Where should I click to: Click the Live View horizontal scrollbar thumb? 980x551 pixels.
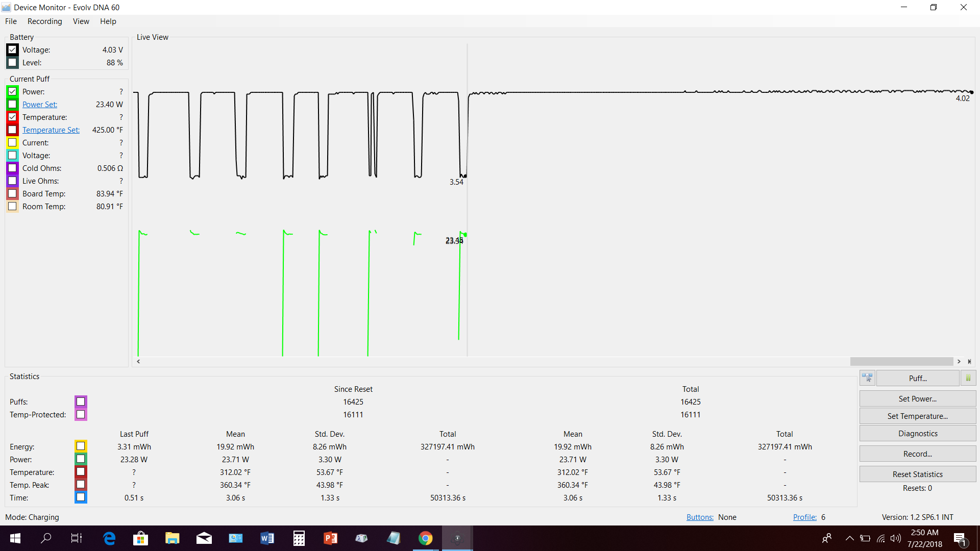click(x=901, y=361)
